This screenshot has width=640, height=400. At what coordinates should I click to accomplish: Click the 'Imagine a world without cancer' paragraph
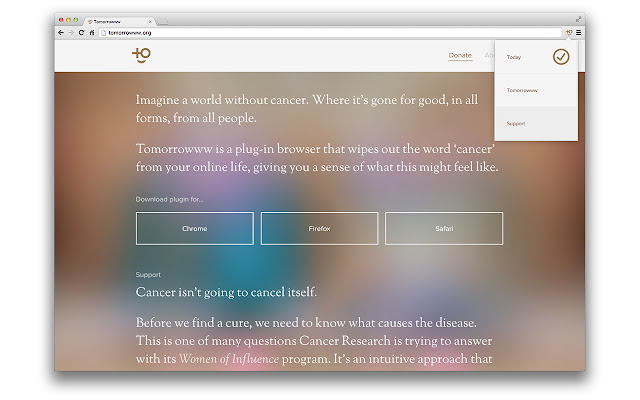click(x=307, y=109)
